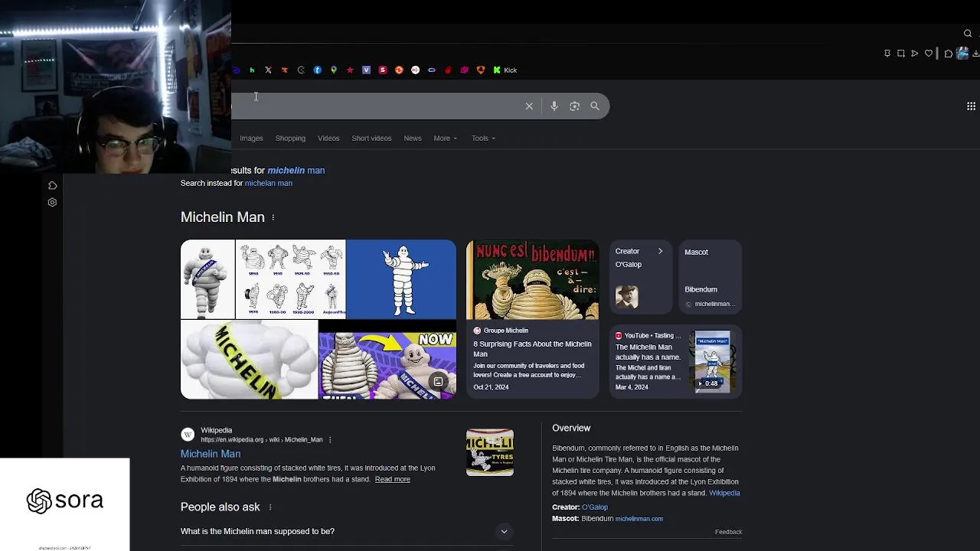Open the Mascot Bibendum card
The width and height of the screenshot is (980, 551).
tap(710, 277)
